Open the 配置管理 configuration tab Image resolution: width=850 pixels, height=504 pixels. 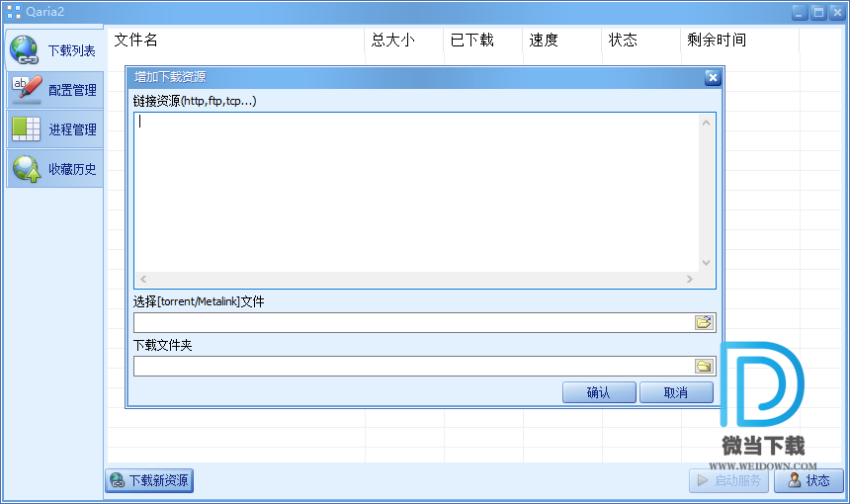click(x=54, y=90)
